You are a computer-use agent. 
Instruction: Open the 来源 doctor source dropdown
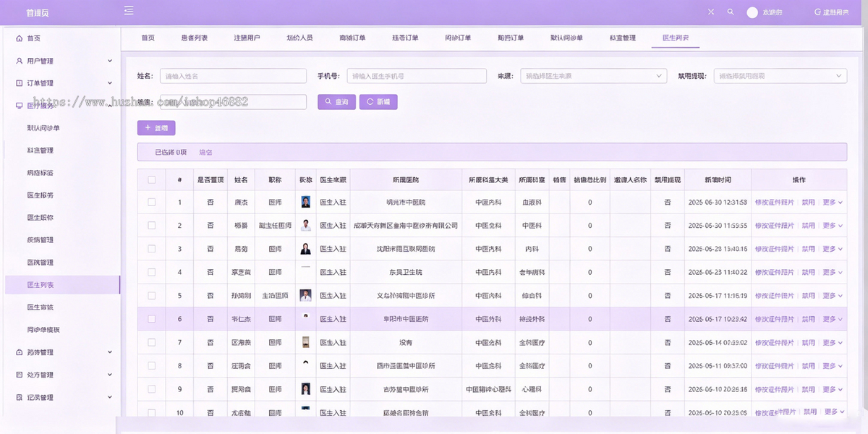593,76
